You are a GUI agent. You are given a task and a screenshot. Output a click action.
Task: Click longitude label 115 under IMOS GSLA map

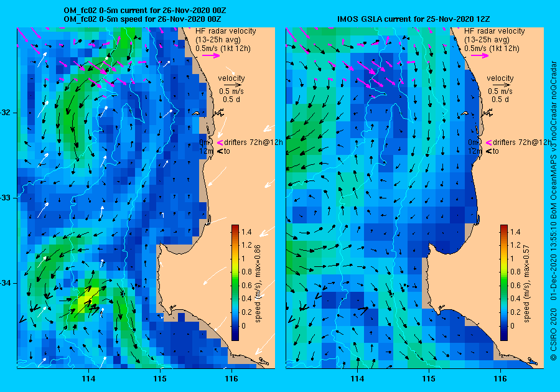[429, 379]
